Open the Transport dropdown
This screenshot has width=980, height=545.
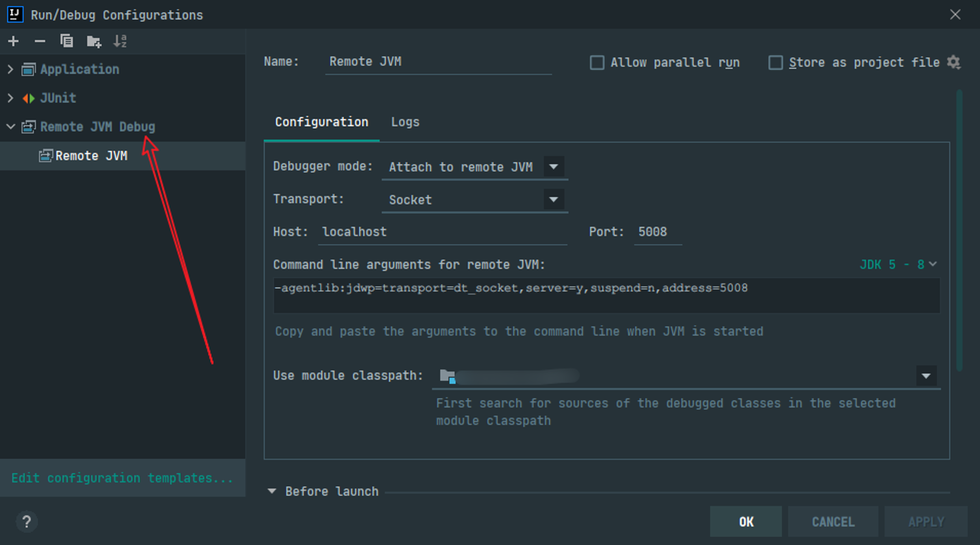(x=554, y=199)
